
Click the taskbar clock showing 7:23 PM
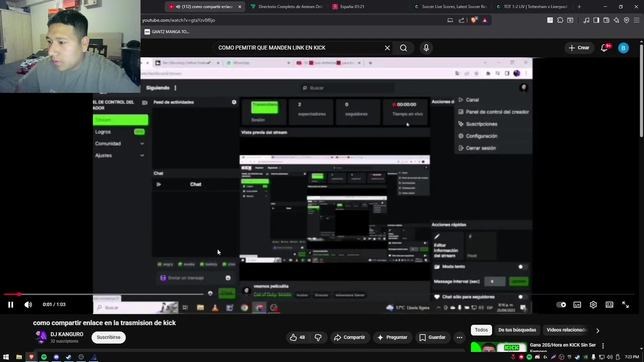(632, 357)
